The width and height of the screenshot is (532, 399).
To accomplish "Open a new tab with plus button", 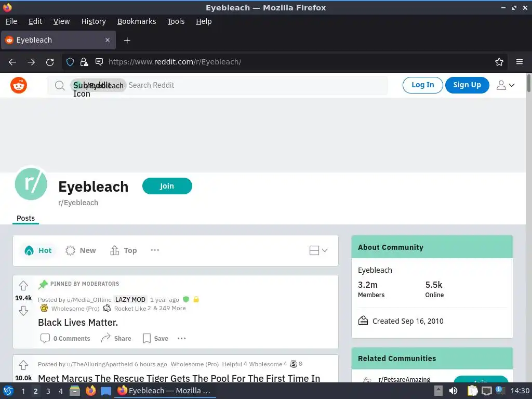I will pos(127,41).
